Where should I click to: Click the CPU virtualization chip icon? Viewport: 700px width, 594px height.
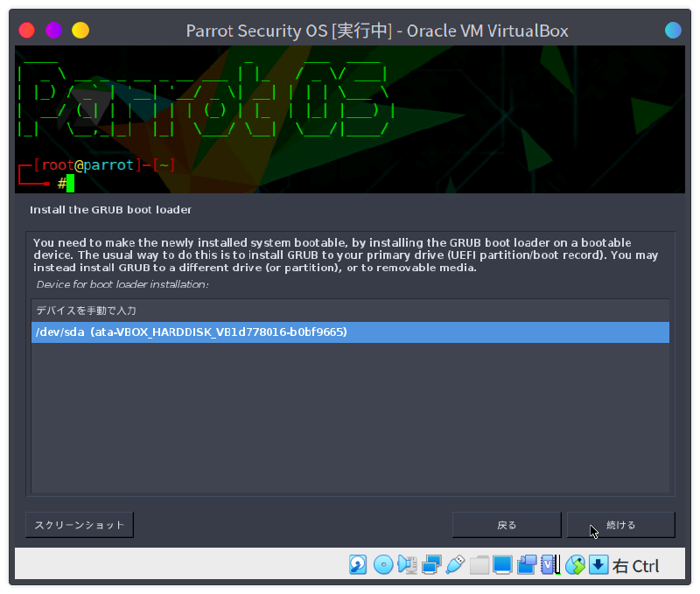point(549,564)
